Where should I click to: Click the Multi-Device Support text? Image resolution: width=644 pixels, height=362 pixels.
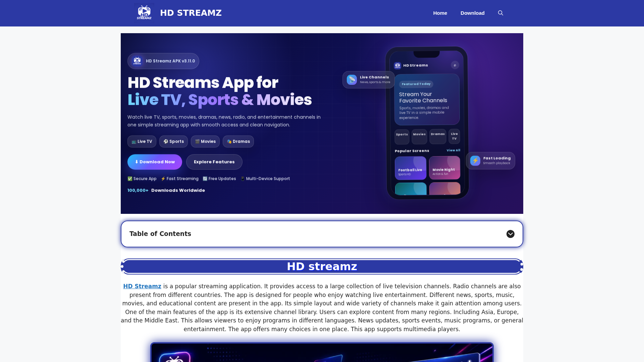[265, 179]
